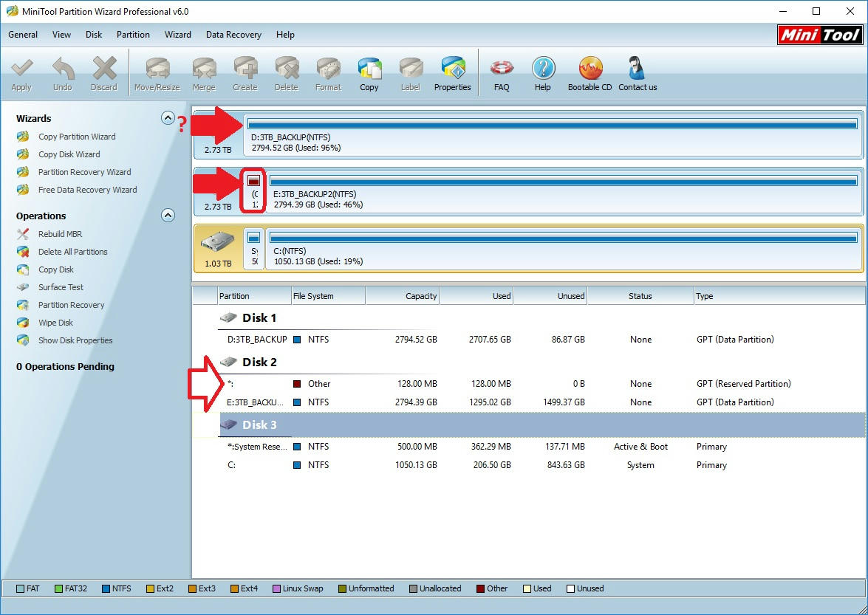Click the Format partition toolbar icon
The height and width of the screenshot is (615, 868).
[x=328, y=69]
